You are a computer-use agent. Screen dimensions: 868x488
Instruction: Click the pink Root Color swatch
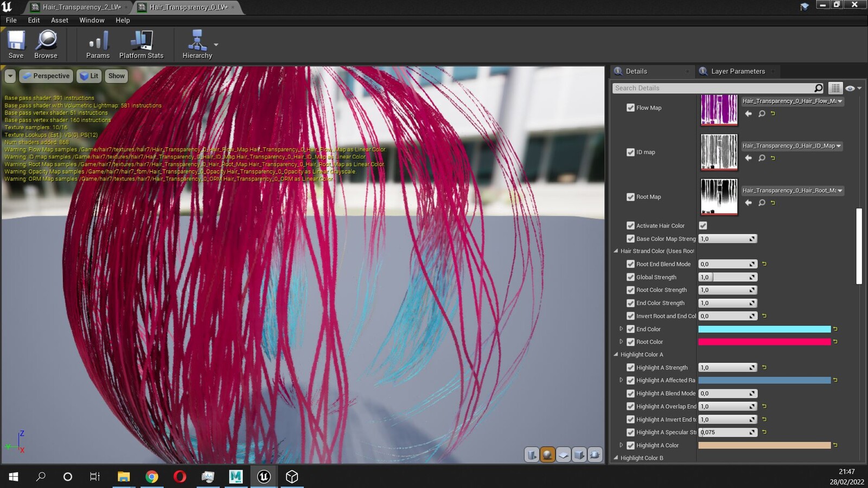764,342
